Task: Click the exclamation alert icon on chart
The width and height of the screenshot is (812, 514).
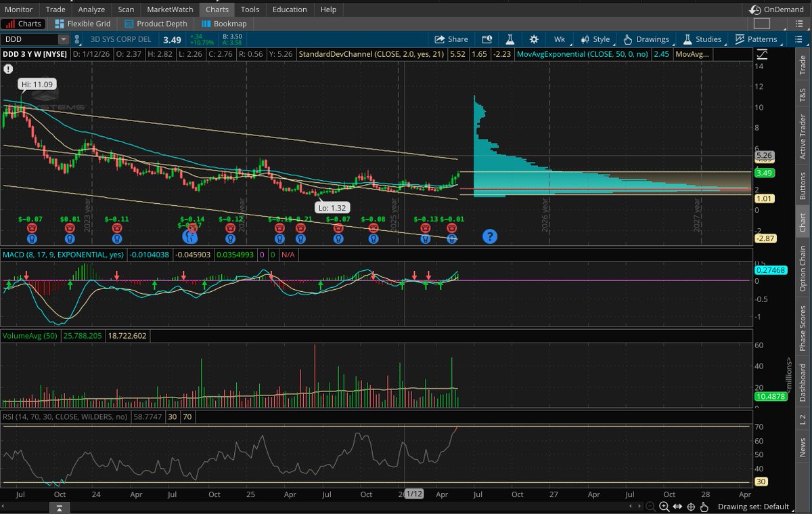Action: pyautogui.click(x=7, y=68)
